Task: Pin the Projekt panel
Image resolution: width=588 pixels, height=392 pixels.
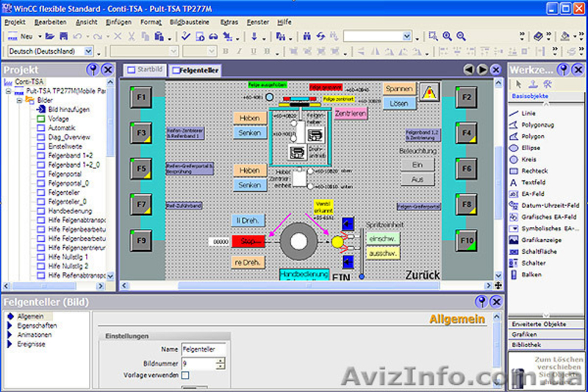Action: 93,69
